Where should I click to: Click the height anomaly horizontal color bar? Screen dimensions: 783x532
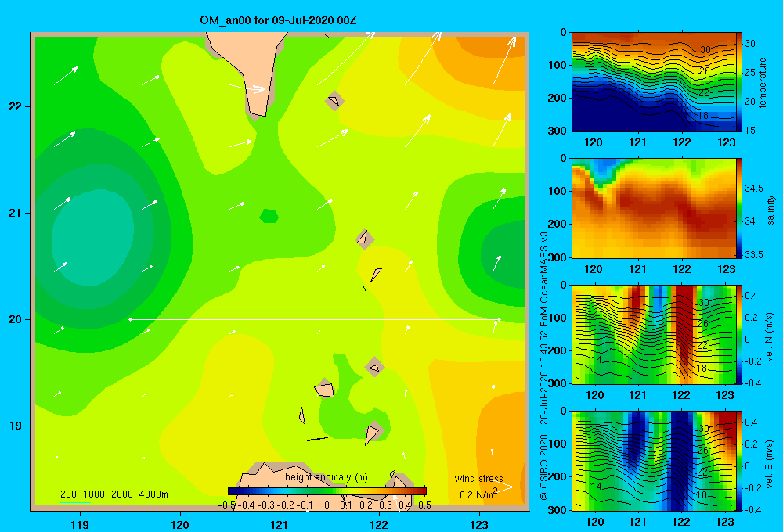327,491
